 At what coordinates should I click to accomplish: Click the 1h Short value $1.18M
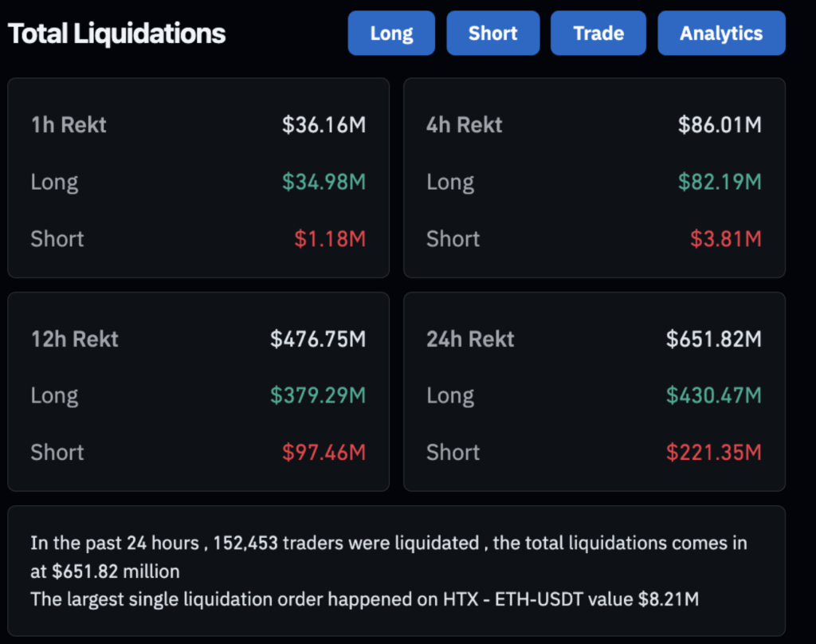click(x=330, y=238)
